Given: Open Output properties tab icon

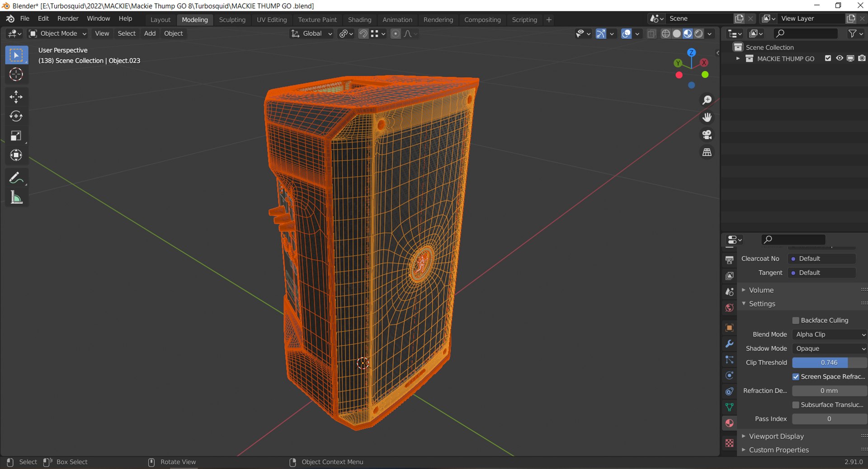Looking at the screenshot, I should coord(729,260).
